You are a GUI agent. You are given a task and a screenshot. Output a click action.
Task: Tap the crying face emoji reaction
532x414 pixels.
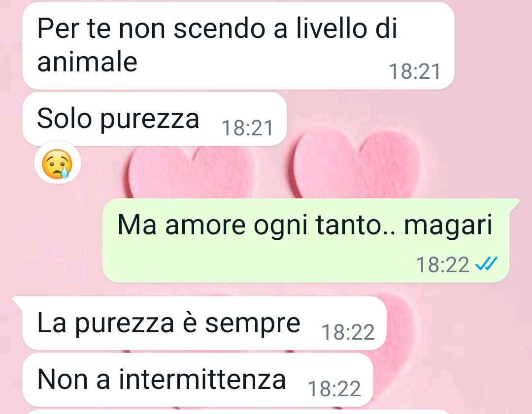[x=57, y=164]
